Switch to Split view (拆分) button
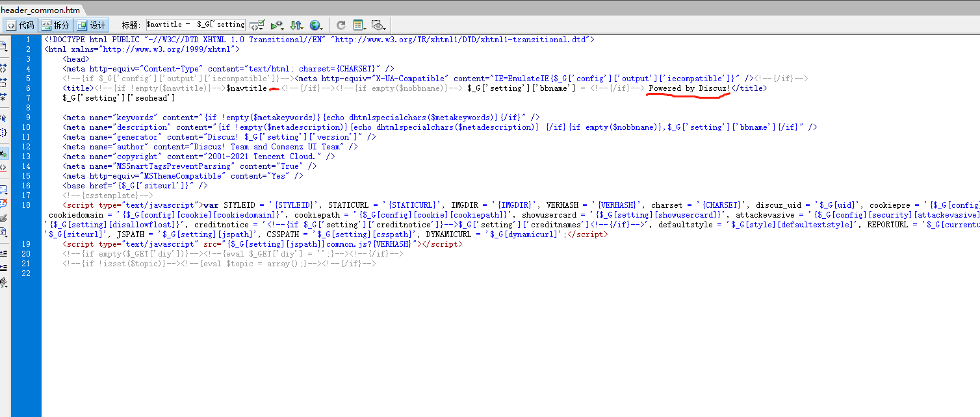 [x=55, y=25]
